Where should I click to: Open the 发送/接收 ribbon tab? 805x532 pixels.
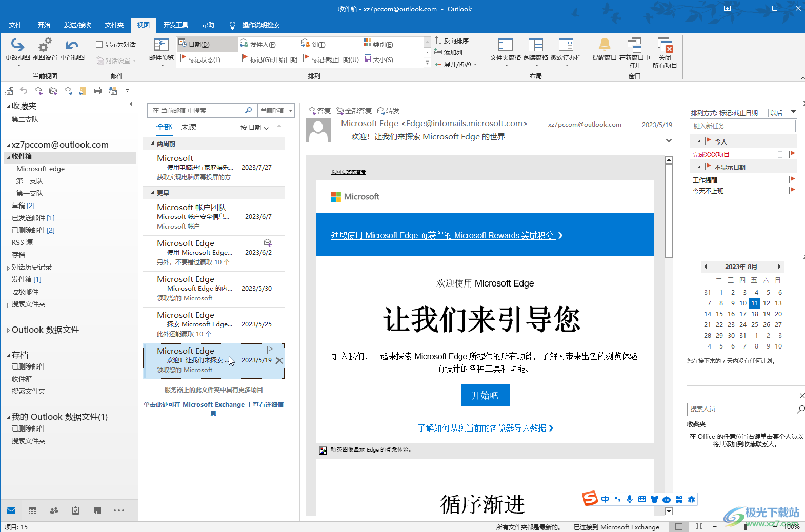pos(77,25)
